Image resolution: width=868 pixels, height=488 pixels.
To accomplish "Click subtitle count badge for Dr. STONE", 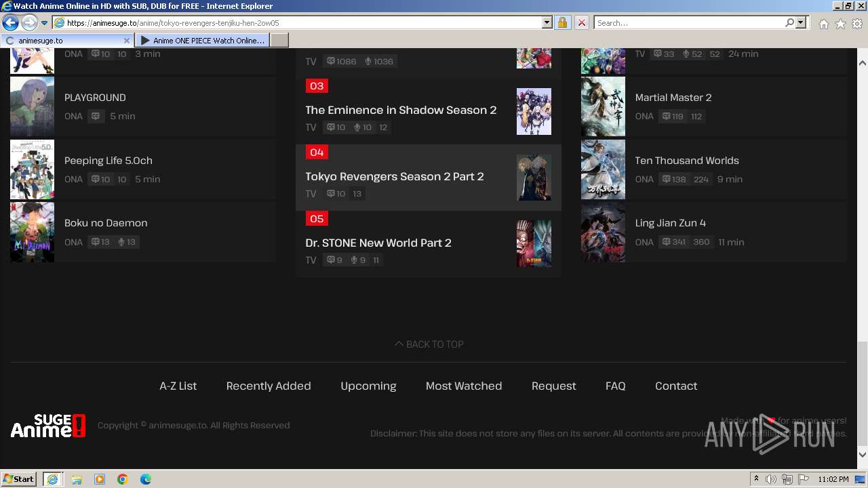I will pyautogui.click(x=335, y=260).
